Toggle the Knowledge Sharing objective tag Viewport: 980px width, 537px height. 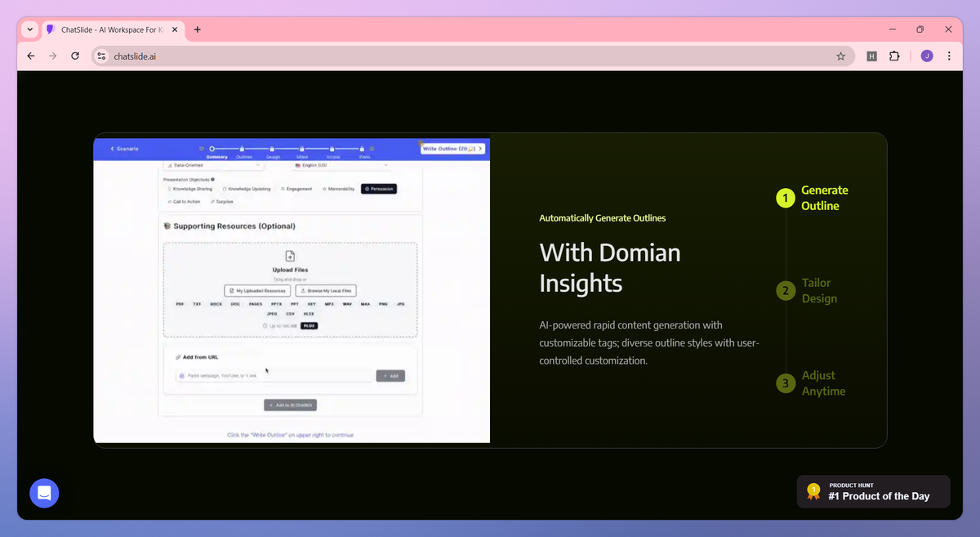[189, 189]
